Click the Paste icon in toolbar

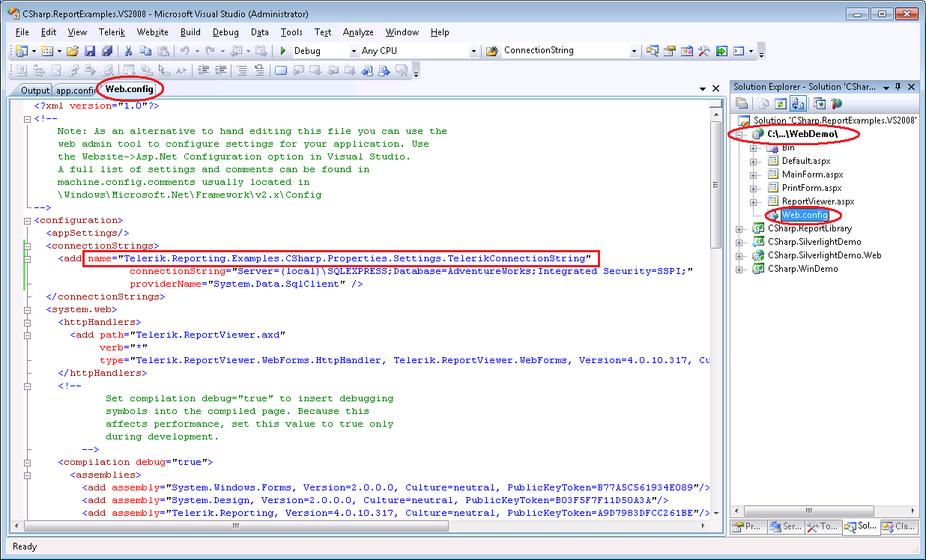point(163,51)
